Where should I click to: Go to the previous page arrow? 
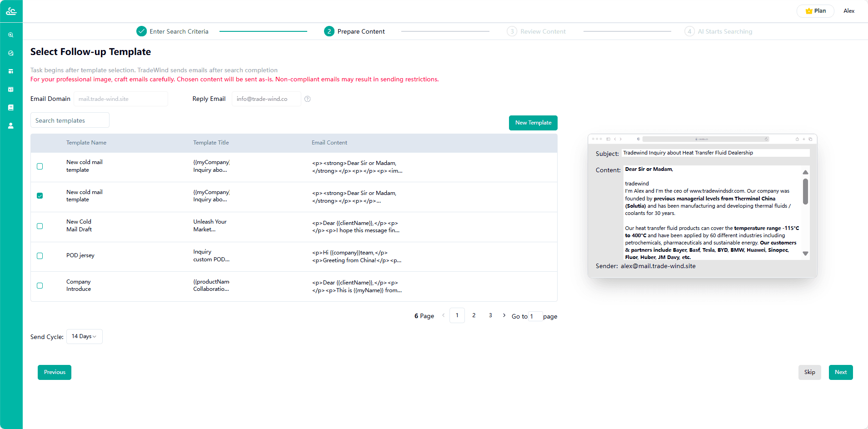click(x=444, y=315)
